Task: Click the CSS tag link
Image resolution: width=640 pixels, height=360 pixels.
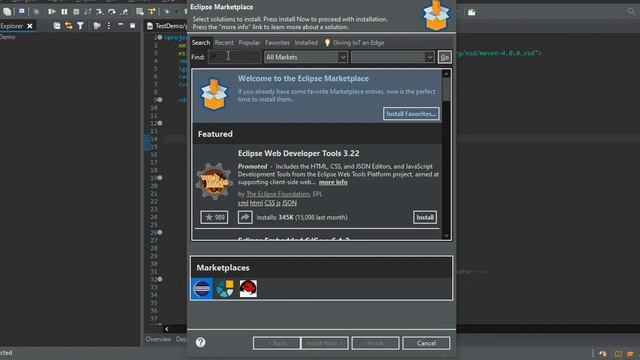Action: (x=269, y=203)
